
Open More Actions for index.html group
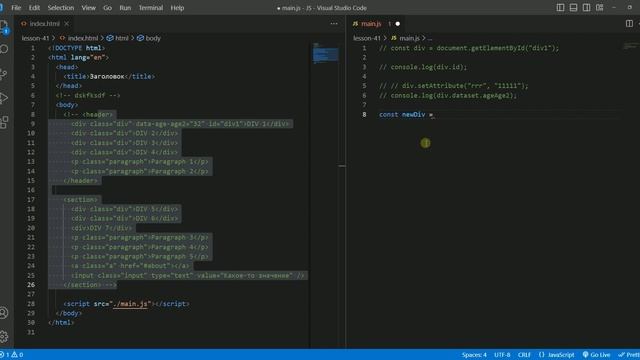334,24
